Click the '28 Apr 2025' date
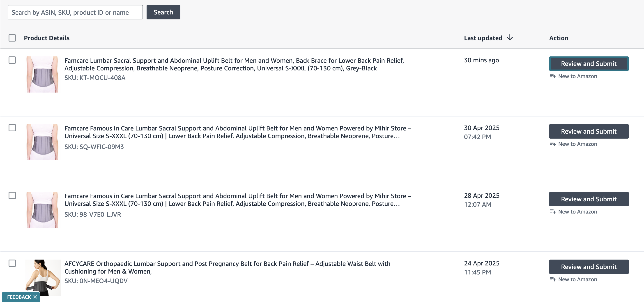The image size is (644, 302). pos(482,196)
